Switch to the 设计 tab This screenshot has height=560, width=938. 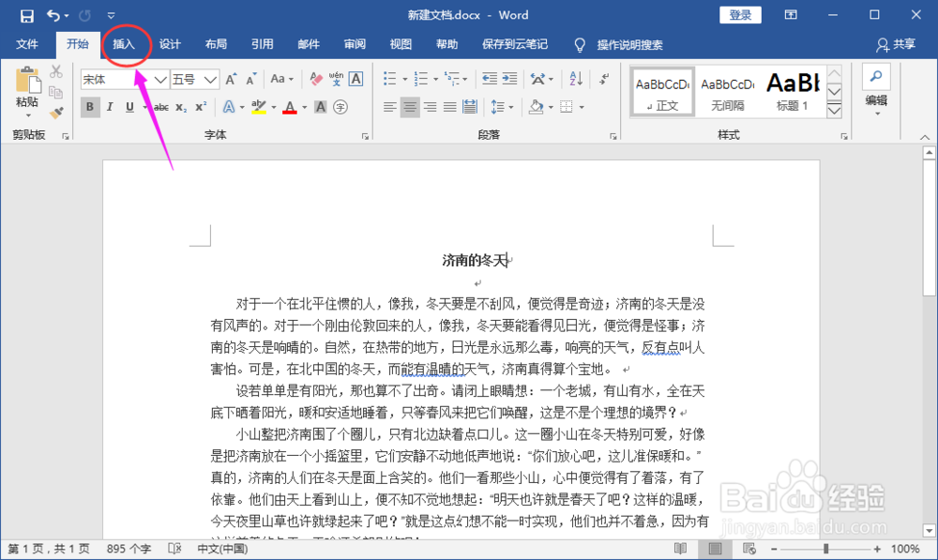click(170, 44)
